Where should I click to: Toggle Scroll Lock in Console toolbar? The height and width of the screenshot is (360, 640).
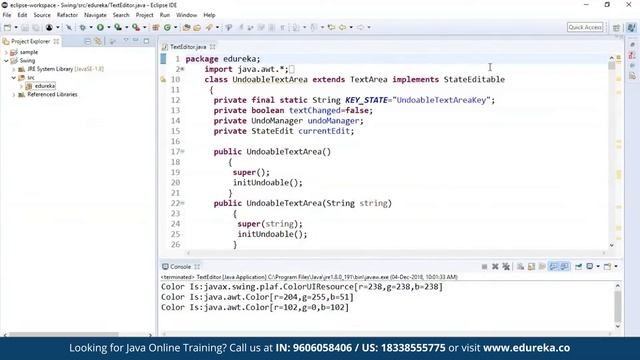pos(531,267)
